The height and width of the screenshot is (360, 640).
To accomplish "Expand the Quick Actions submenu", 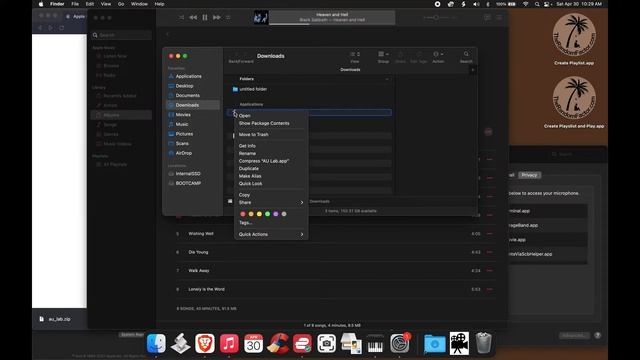I will point(271,234).
